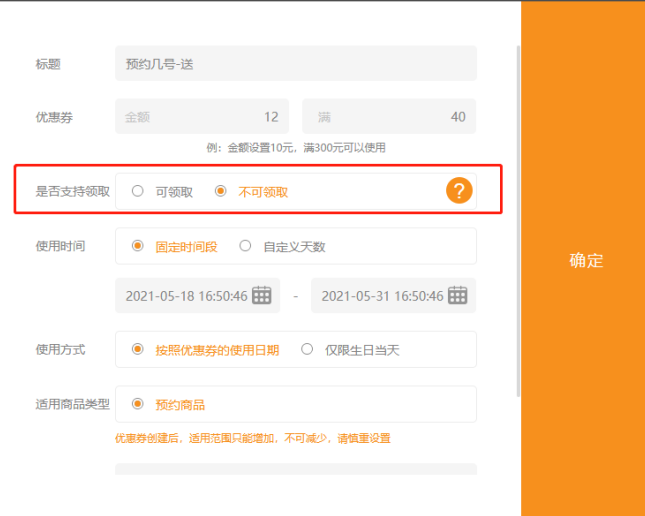Click the orange question mark help icon
The height and width of the screenshot is (516, 645).
point(458,192)
